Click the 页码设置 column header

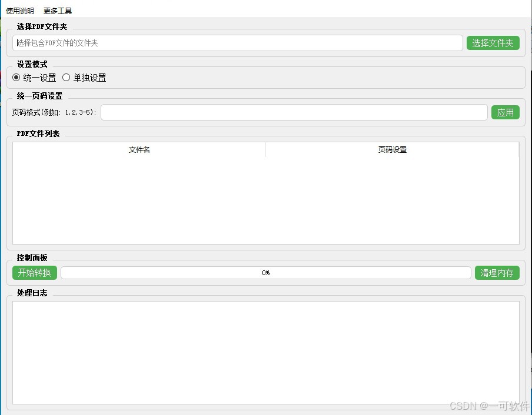point(392,149)
